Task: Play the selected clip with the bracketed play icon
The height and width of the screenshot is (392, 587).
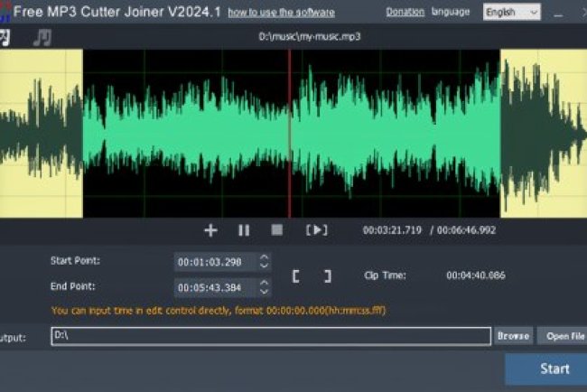Action: (x=317, y=230)
